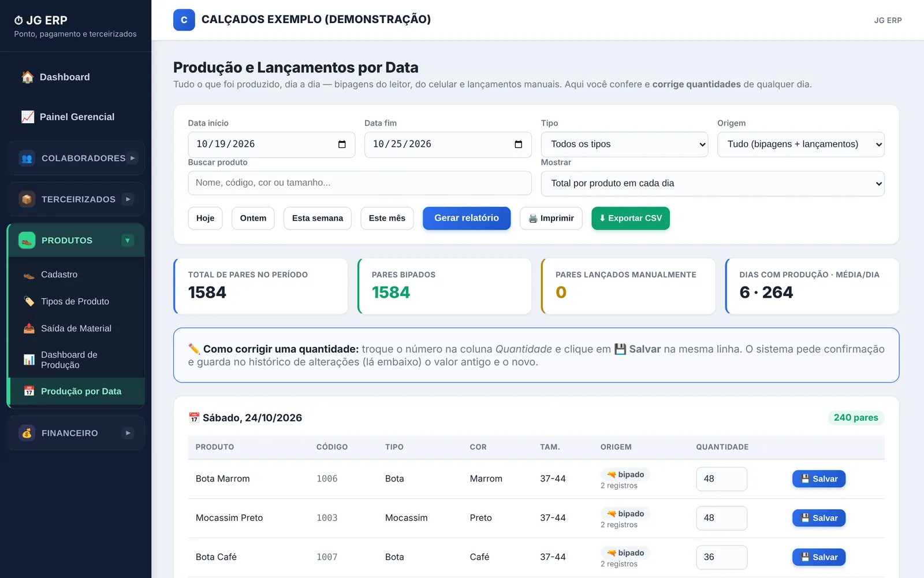Focus the Buscar produto search field
Image resolution: width=924 pixels, height=578 pixels.
pyautogui.click(x=360, y=183)
